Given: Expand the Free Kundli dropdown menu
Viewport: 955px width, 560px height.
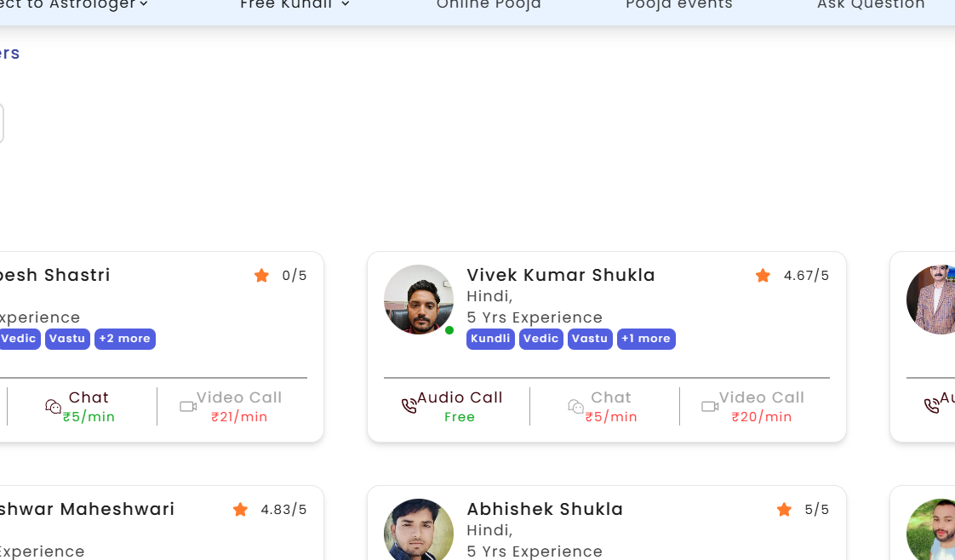Looking at the screenshot, I should tap(295, 4).
